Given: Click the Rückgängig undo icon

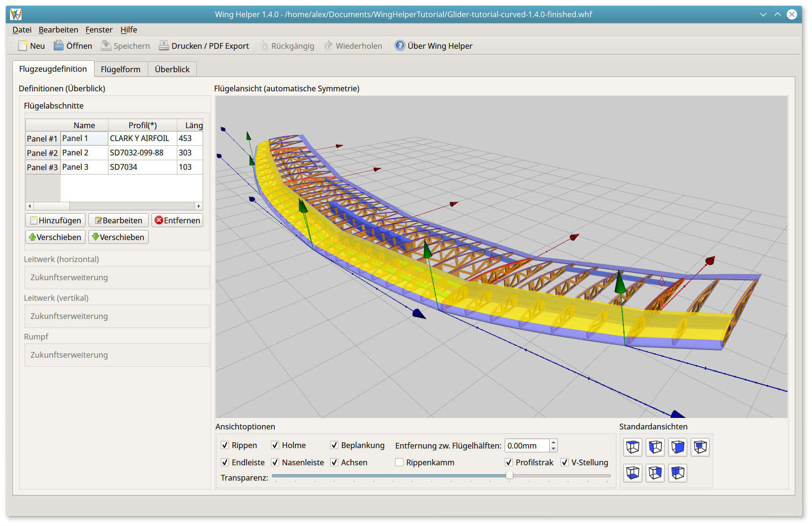Looking at the screenshot, I should (x=264, y=46).
